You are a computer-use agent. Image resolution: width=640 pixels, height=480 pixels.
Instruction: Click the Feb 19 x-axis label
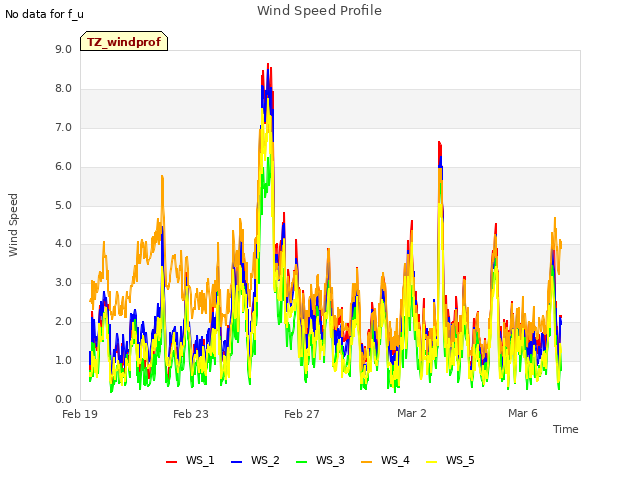[80, 414]
